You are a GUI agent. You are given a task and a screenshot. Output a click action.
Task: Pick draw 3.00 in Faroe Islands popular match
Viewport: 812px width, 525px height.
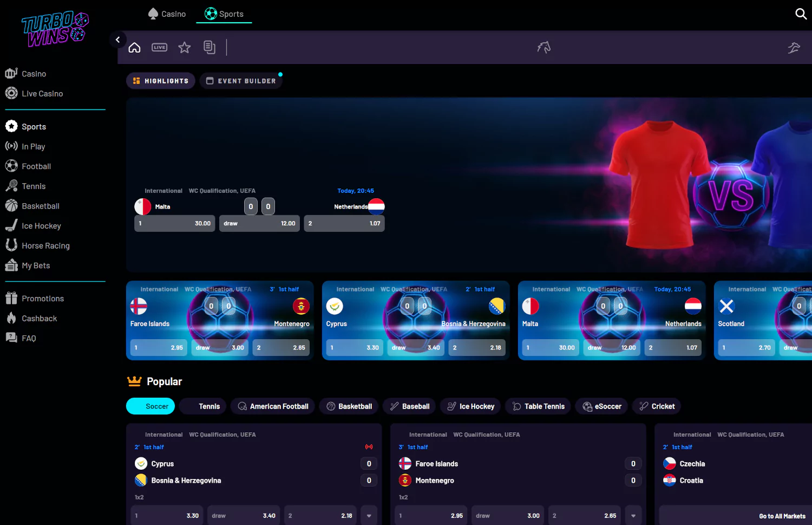pos(508,516)
